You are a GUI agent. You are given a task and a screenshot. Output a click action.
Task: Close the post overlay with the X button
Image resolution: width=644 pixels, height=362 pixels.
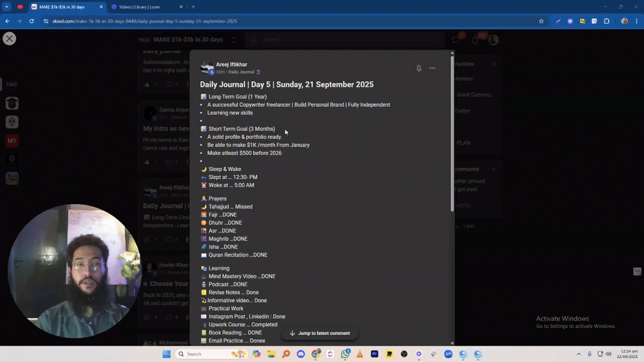coord(9,38)
